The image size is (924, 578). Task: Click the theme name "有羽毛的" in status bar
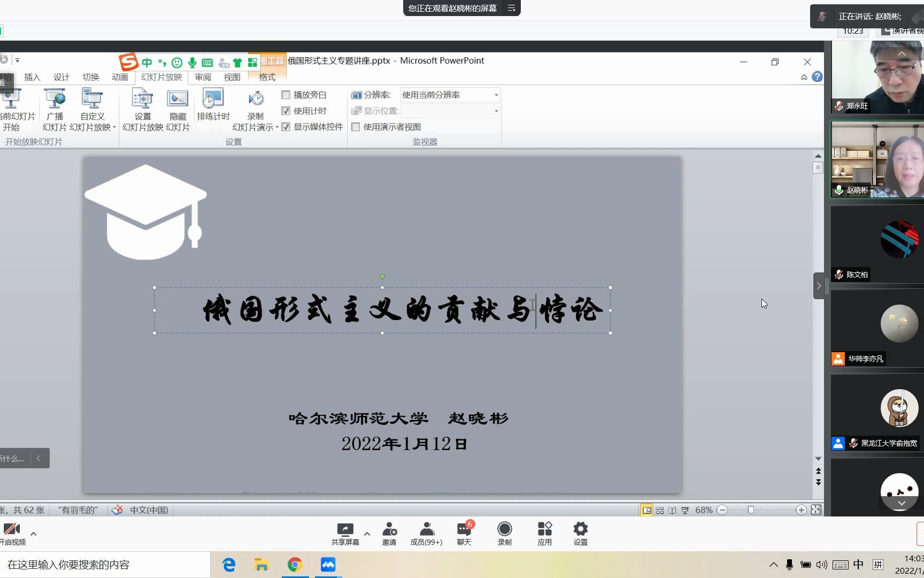(78, 510)
